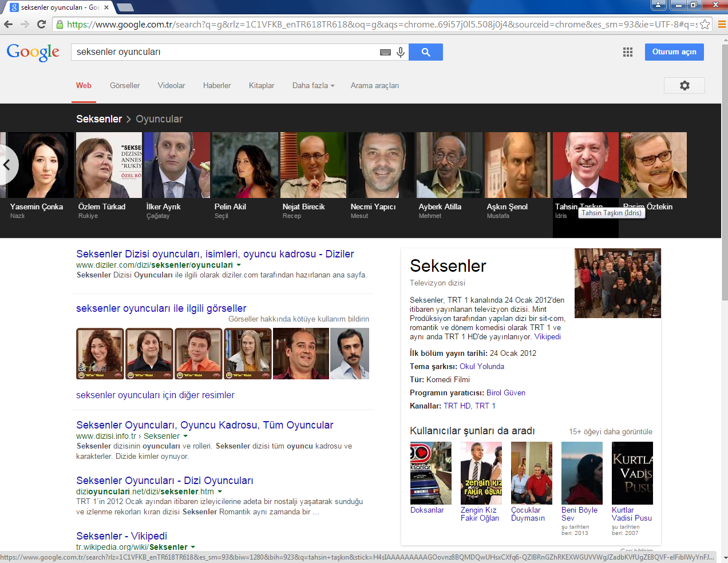Open the Chrome menu icon
Viewport: 728px width, 563px height.
coord(722,24)
